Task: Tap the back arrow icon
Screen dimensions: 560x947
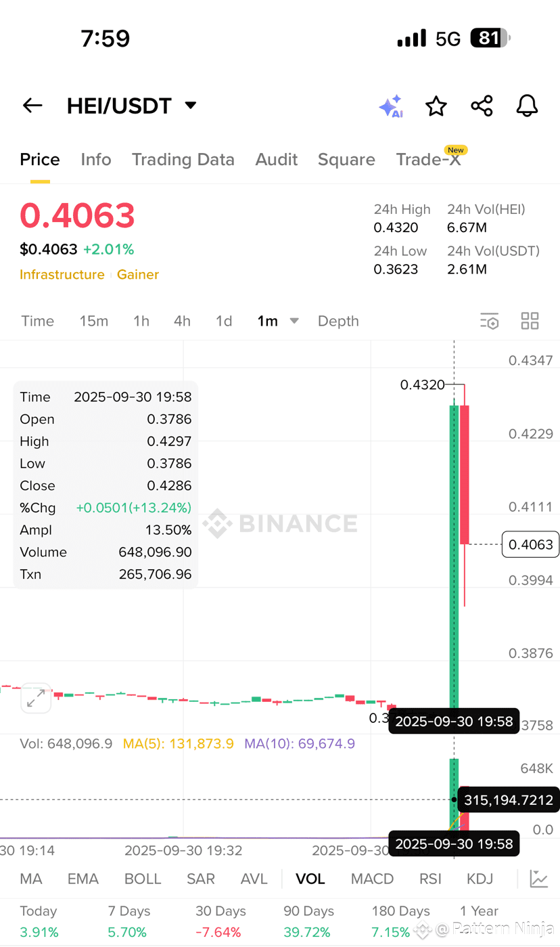Action: 32,106
